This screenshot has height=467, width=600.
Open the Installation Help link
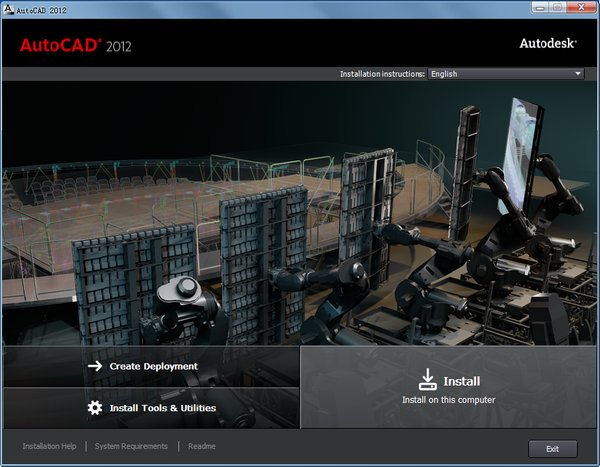[x=49, y=446]
